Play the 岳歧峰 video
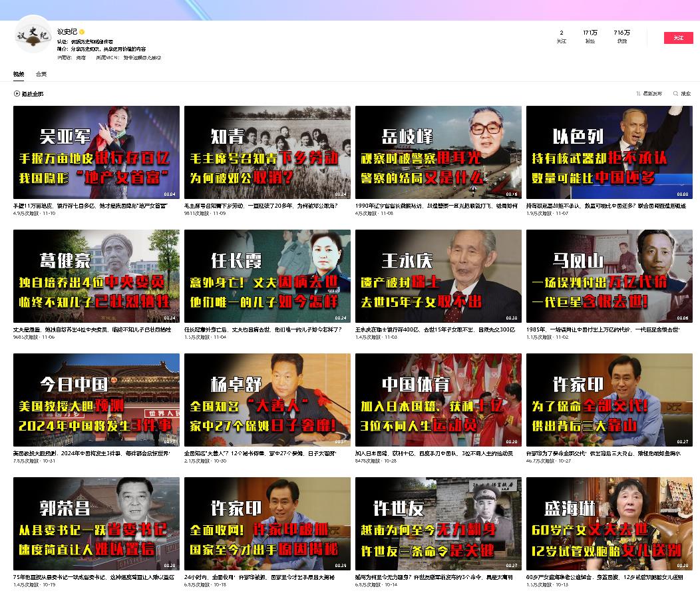The height and width of the screenshot is (593, 700). coord(438,152)
